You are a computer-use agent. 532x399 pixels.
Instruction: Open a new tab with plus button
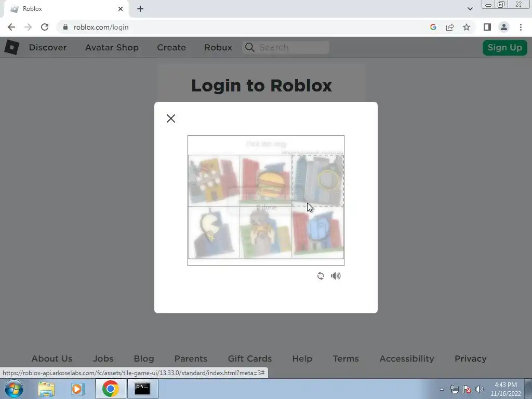tap(140, 9)
